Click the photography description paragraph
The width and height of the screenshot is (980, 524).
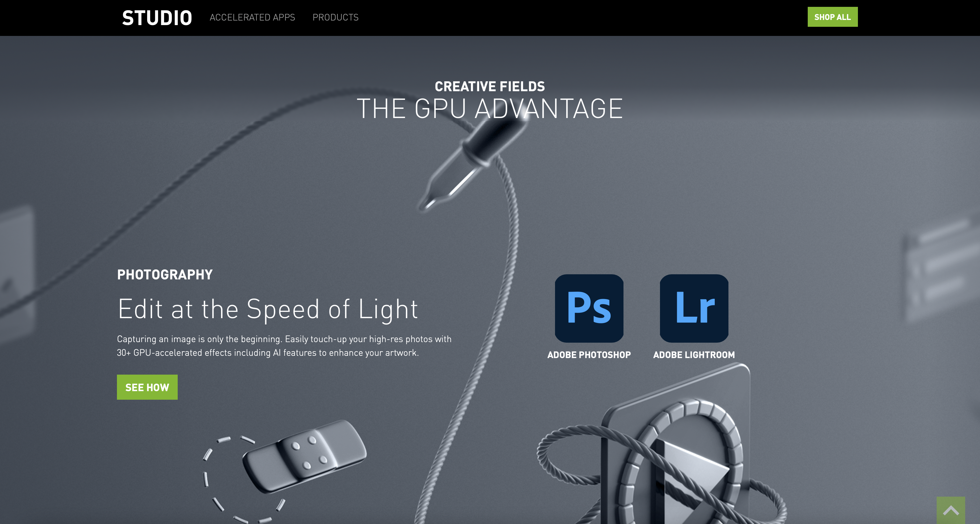(x=284, y=346)
